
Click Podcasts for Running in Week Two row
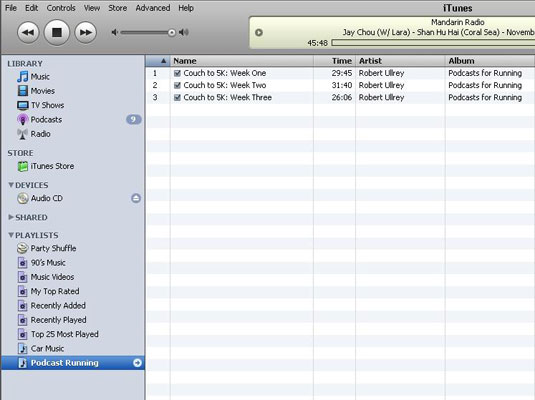[485, 85]
